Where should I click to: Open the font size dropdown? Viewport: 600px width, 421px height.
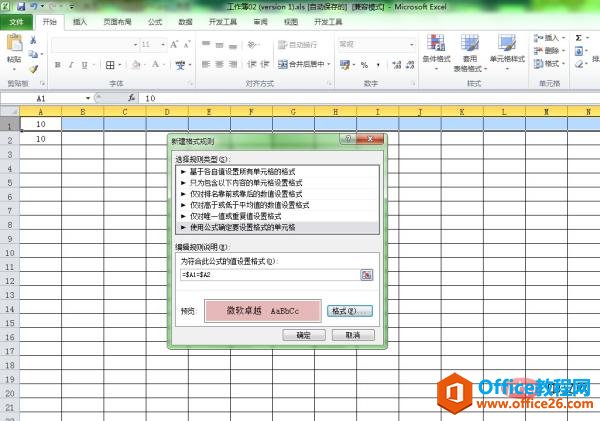click(x=163, y=45)
